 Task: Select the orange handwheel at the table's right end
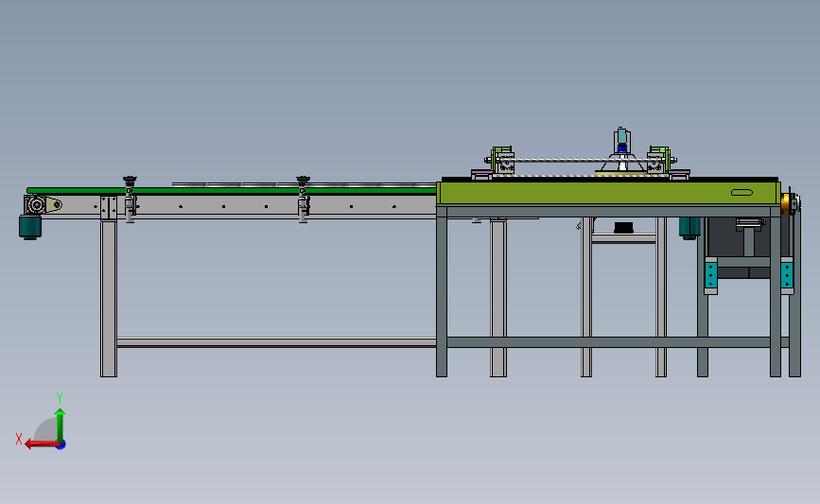[786, 203]
